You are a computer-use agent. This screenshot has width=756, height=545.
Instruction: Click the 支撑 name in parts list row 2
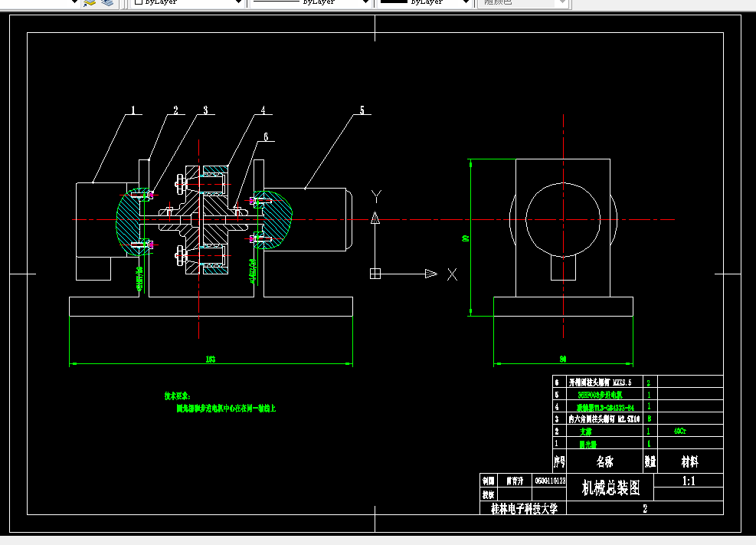(x=586, y=432)
